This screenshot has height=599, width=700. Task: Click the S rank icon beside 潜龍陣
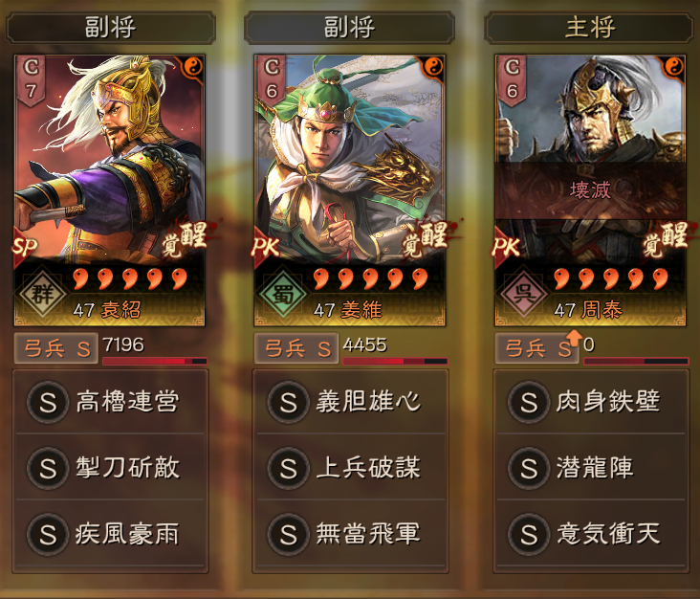529,468
